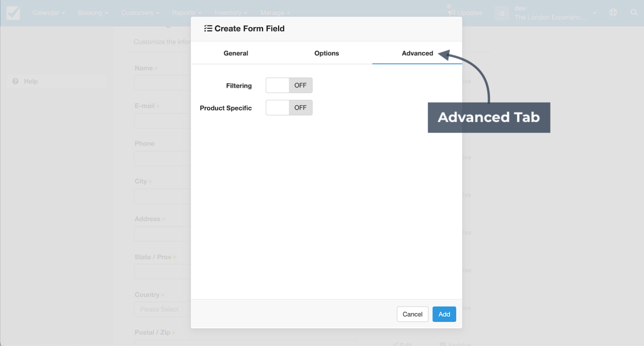644x346 pixels.
Task: Expand the dev account dropdown arrow
Action: (594, 13)
